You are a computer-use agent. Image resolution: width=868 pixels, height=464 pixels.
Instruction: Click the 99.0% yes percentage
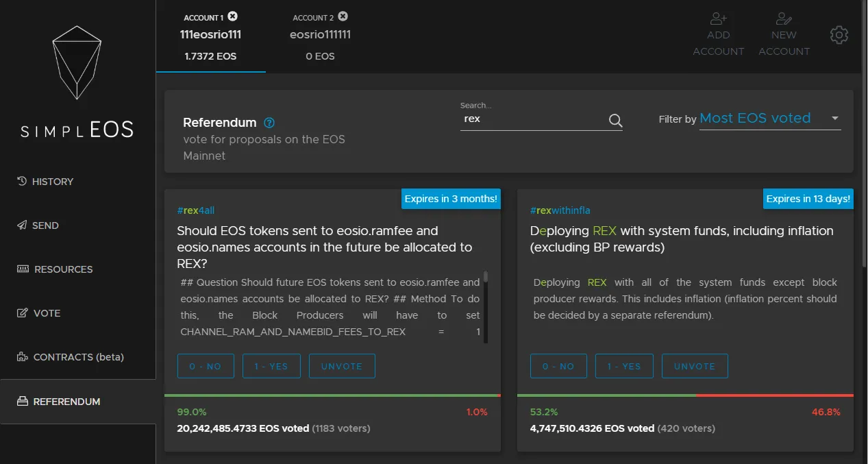point(192,412)
